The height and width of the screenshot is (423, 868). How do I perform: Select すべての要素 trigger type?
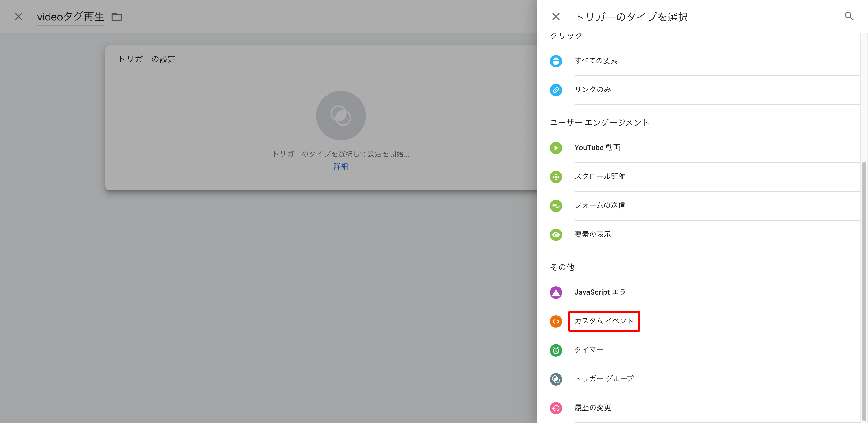tap(705, 61)
